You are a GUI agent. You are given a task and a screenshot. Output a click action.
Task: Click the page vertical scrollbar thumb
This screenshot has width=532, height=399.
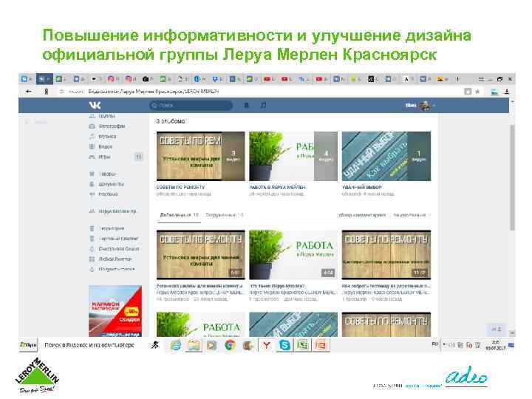point(512,177)
